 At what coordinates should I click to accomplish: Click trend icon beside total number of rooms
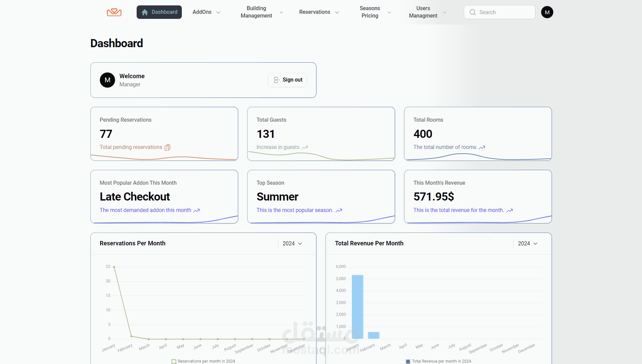click(482, 147)
